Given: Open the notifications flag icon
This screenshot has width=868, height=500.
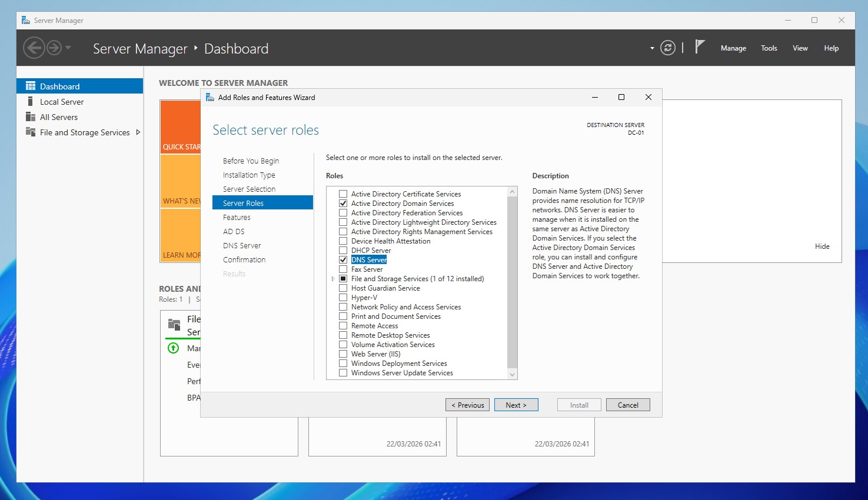Looking at the screenshot, I should tap(699, 47).
